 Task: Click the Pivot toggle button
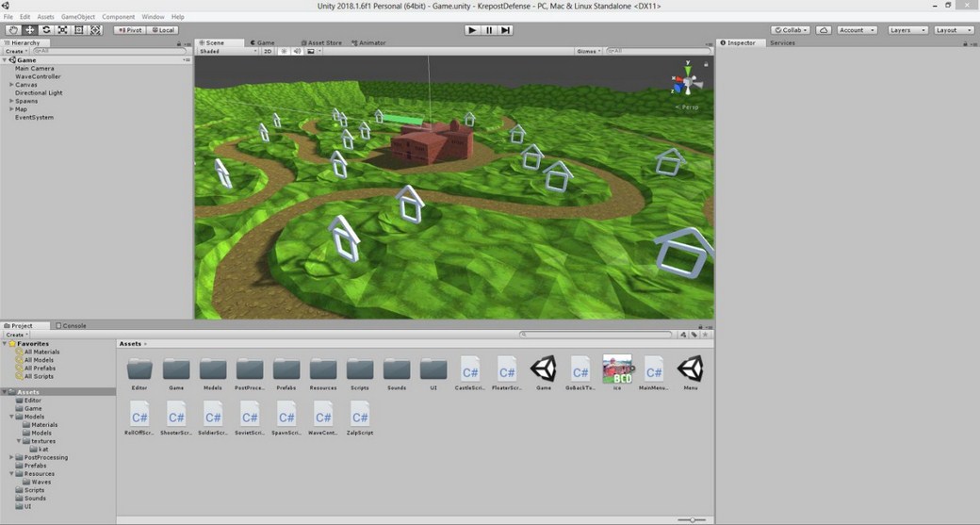tap(129, 30)
